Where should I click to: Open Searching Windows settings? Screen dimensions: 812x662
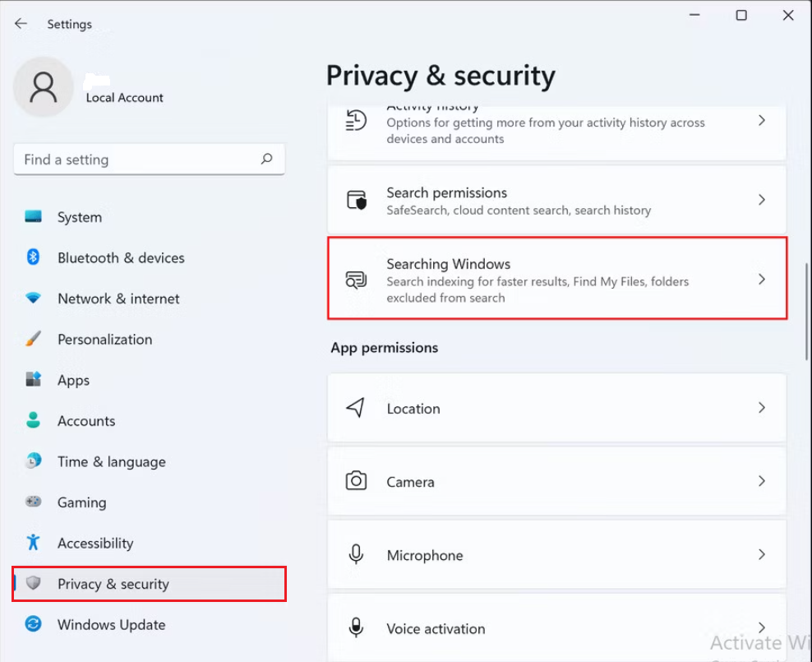tap(556, 278)
